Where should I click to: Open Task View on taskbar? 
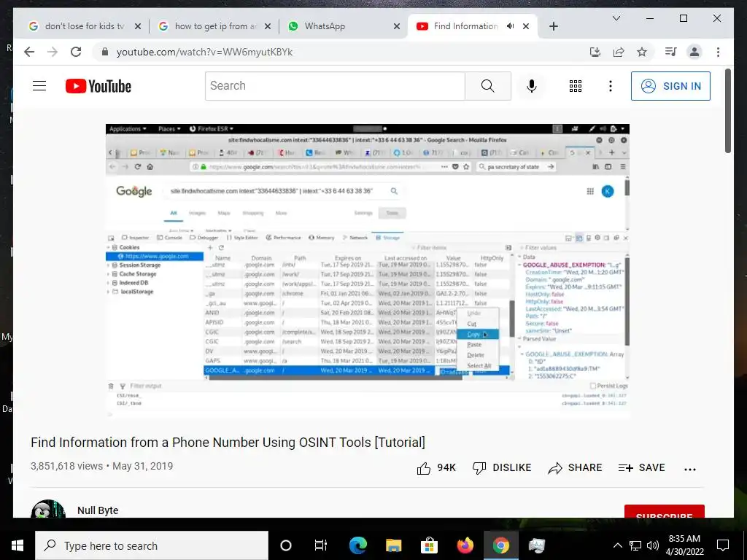coord(321,545)
